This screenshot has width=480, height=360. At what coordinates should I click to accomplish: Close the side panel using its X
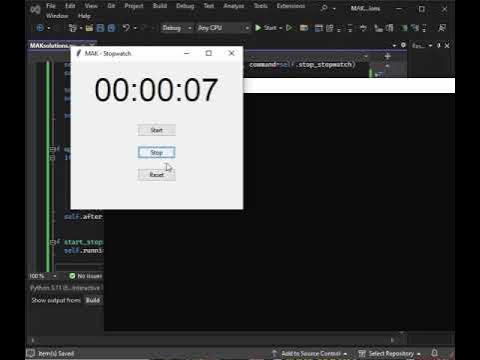(447, 45)
